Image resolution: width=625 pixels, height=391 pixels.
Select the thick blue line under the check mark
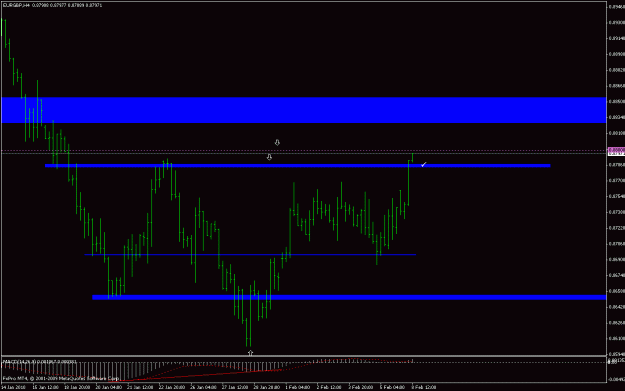298,165
